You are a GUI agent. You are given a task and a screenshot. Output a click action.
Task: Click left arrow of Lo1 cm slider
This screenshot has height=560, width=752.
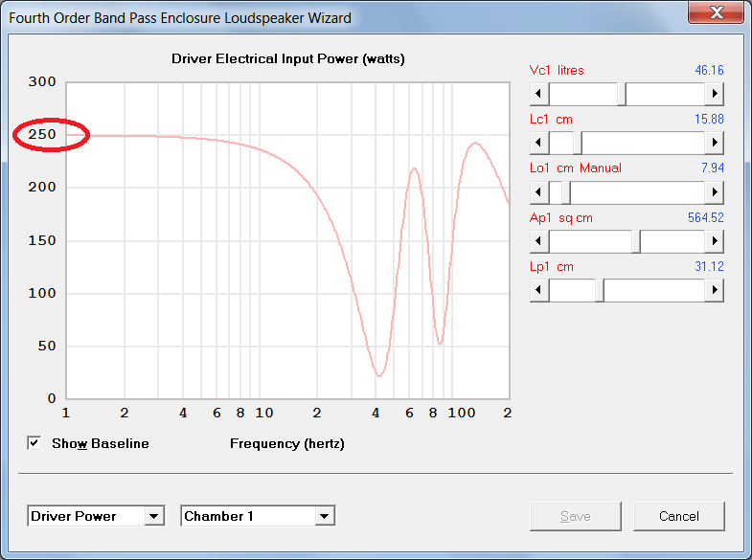pyautogui.click(x=539, y=192)
